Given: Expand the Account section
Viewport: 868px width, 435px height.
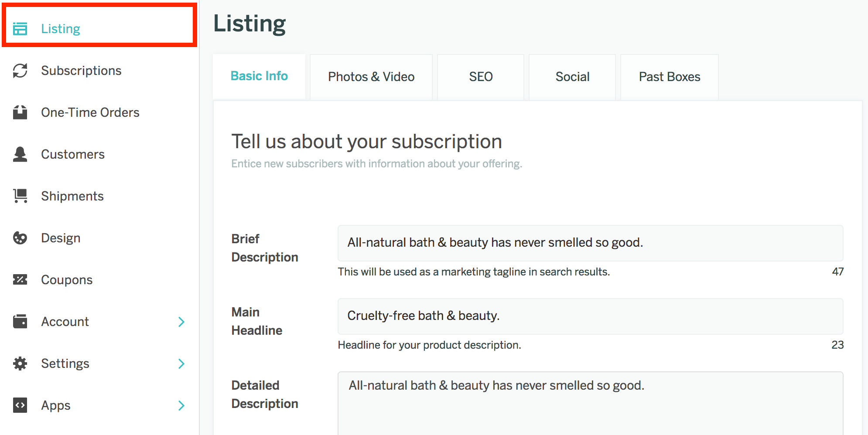Looking at the screenshot, I should pyautogui.click(x=182, y=321).
